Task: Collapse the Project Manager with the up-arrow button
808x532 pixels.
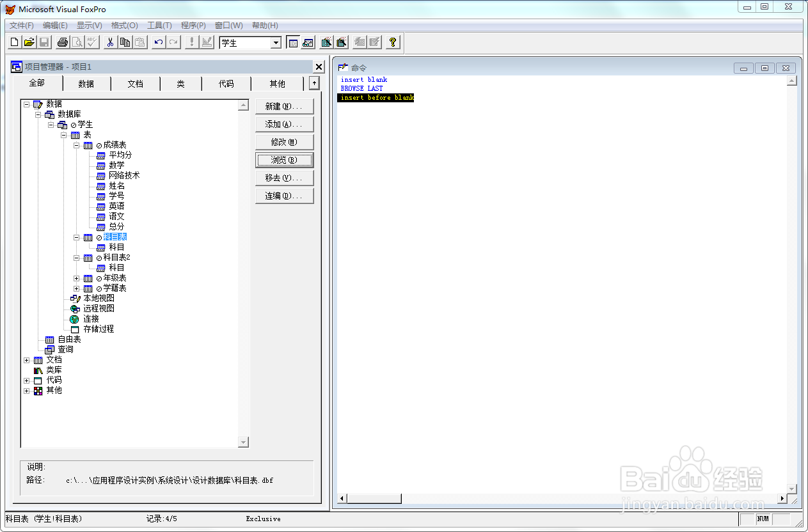Action: (314, 83)
